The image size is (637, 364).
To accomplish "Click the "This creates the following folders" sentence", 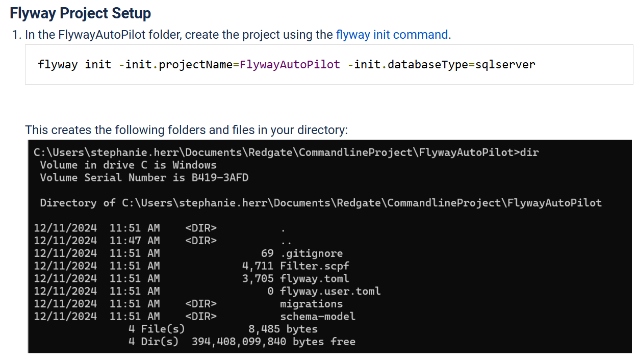I will click(x=186, y=129).
